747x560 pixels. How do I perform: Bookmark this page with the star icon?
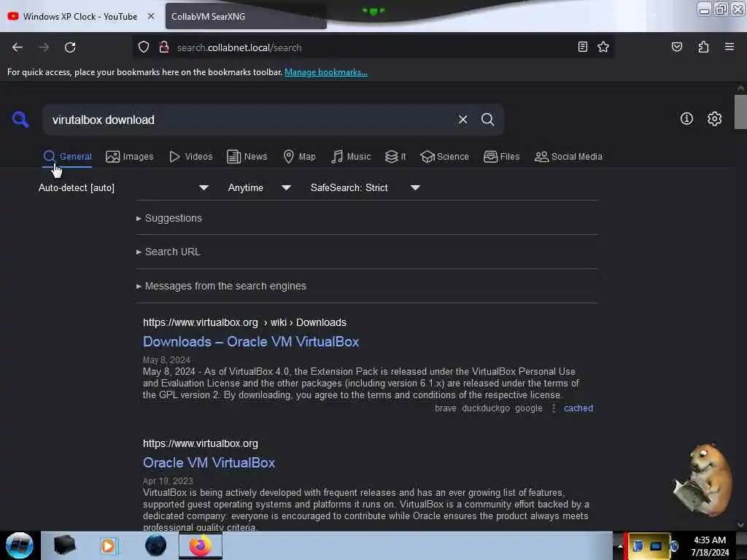coord(603,47)
